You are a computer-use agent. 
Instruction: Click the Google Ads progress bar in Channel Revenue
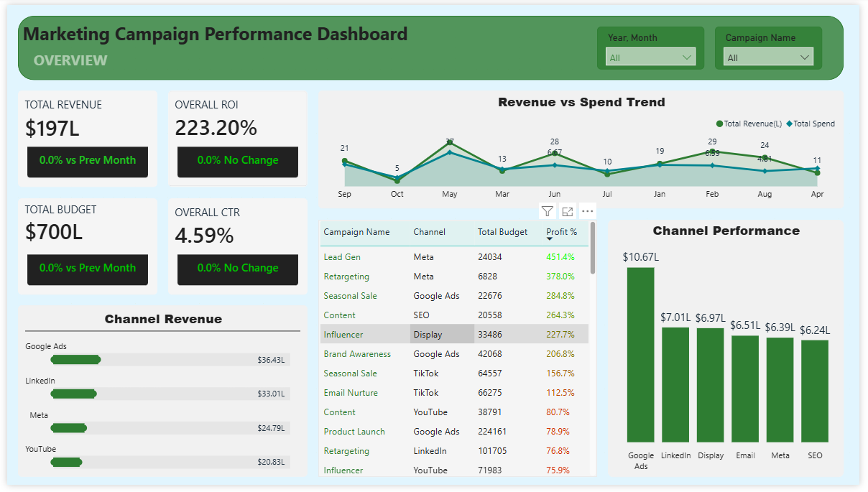75,359
